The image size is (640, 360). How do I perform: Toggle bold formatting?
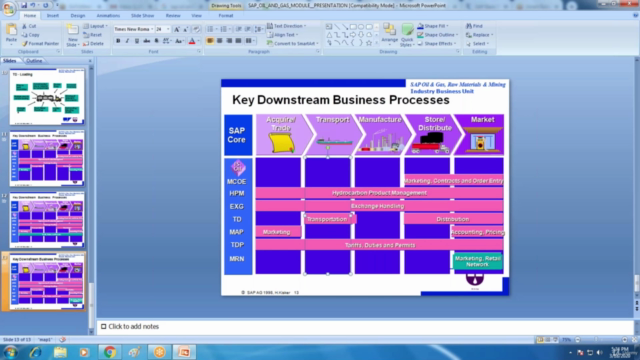[x=118, y=41]
